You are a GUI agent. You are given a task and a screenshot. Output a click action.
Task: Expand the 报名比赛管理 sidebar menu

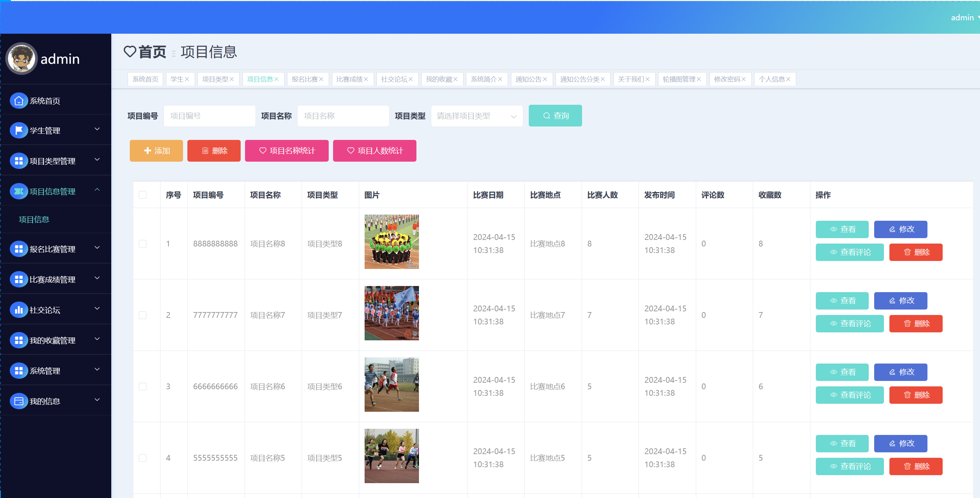[97, 248]
